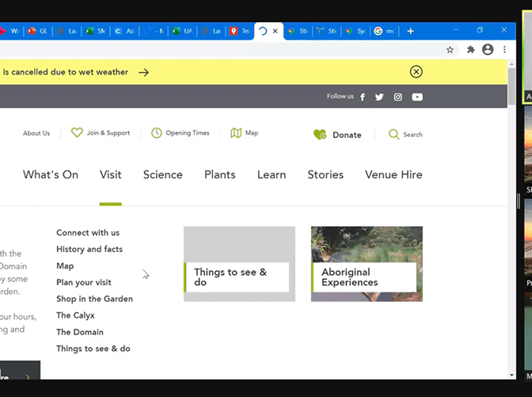532x397 pixels.
Task: Open the Chrome three-dot menu
Action: pyautogui.click(x=504, y=50)
